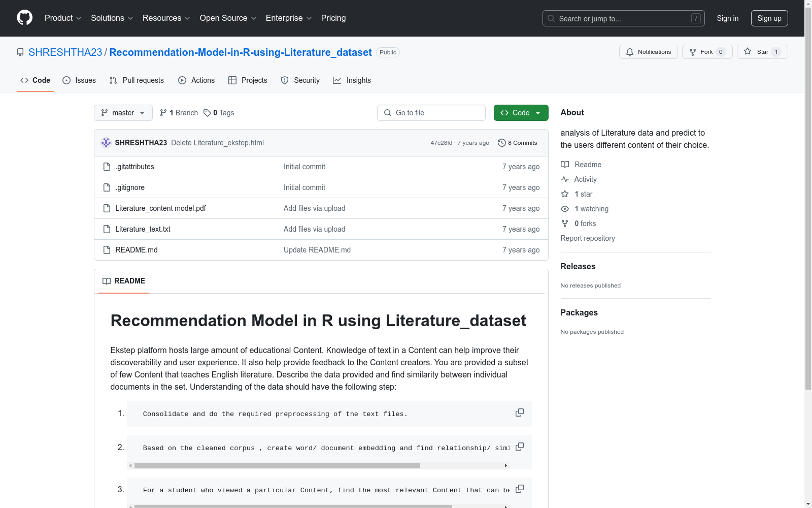Viewport: 812px width, 508px height.
Task: Open the Insights tab
Action: click(352, 80)
